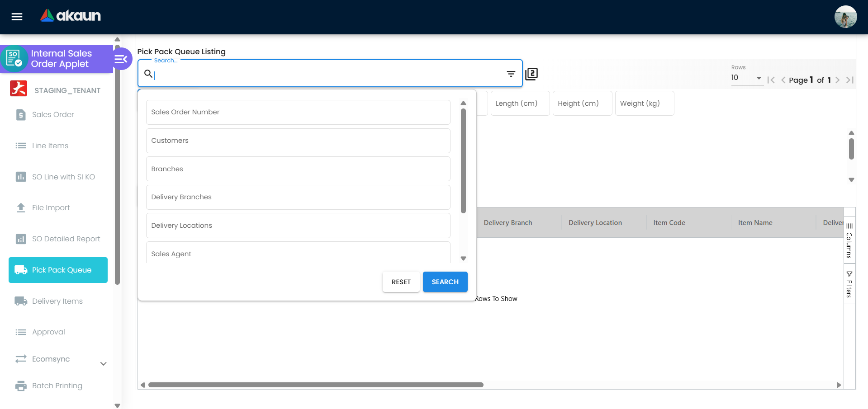Screen dimensions: 868x409
Task: Open the Customers filter field
Action: coord(298,141)
